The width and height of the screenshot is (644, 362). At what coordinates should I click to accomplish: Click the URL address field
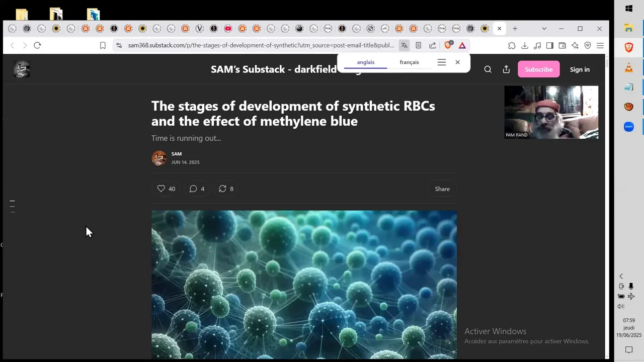pos(261,45)
